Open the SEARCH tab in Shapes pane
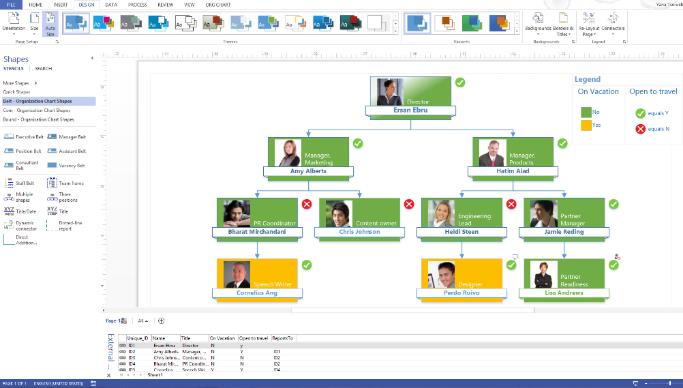This screenshot has width=683, height=388. (x=44, y=68)
